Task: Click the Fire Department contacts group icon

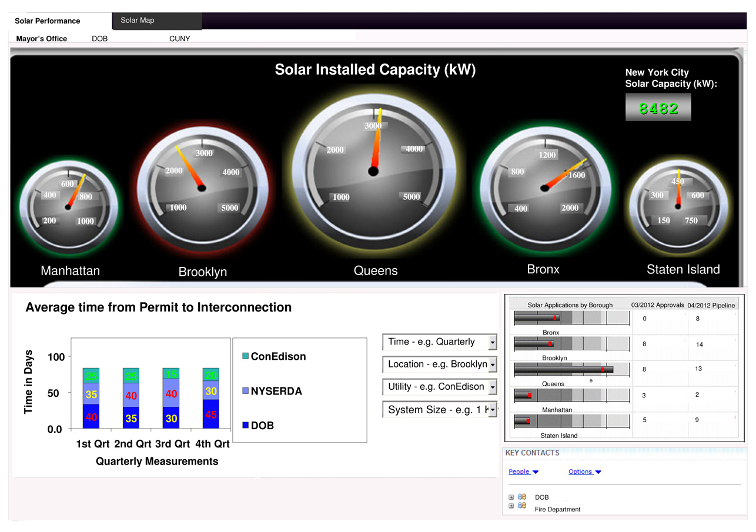Action: (x=522, y=506)
